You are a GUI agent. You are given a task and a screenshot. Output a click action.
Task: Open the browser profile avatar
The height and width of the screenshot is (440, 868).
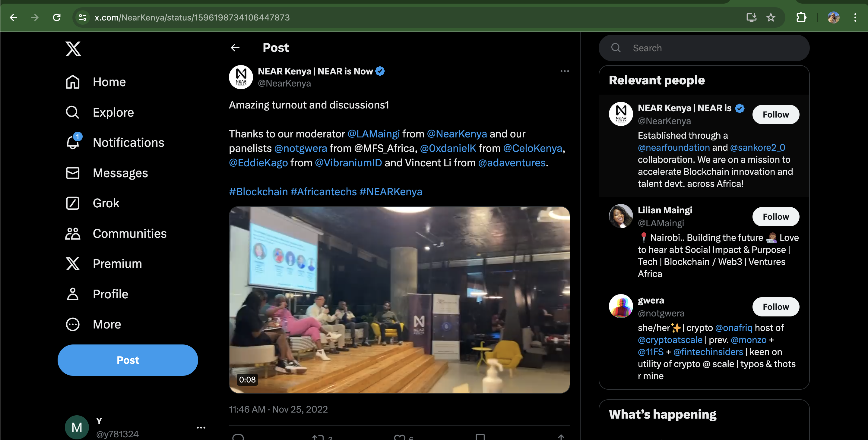pos(834,17)
